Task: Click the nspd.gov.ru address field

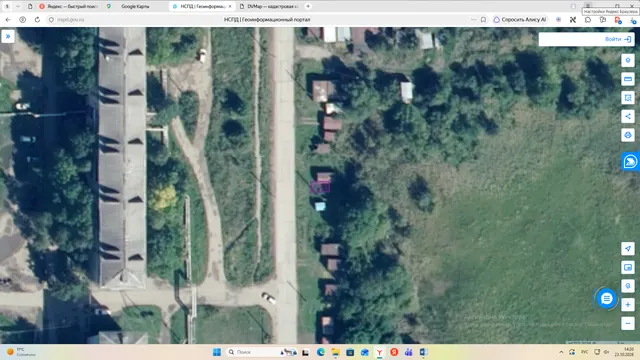Action: pos(70,20)
